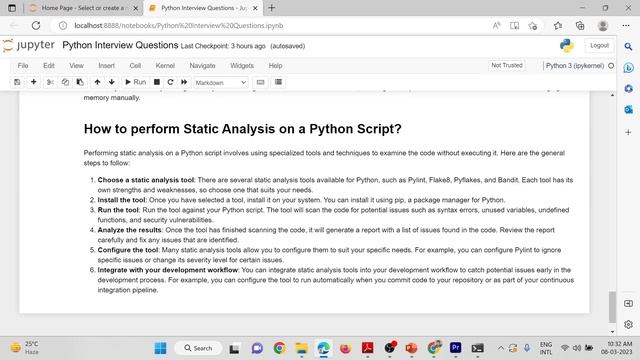The image size is (640, 360).
Task: Click the "Integrate with your development workflow" item
Action: pyautogui.click(x=167, y=270)
